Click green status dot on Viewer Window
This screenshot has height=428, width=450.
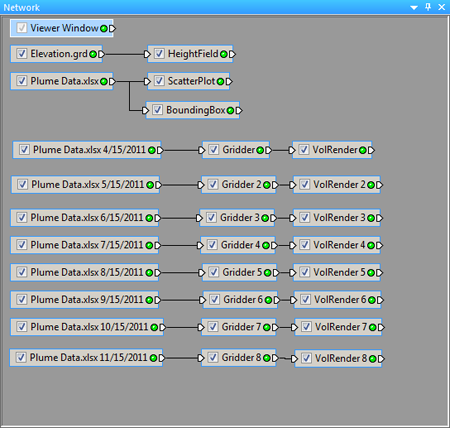point(104,29)
